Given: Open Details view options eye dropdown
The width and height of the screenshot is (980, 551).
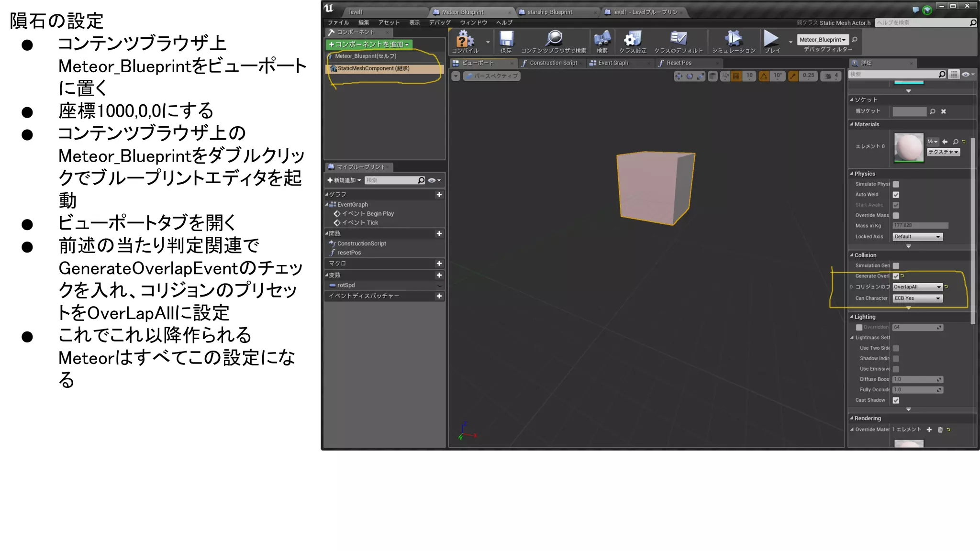Looking at the screenshot, I should [x=969, y=74].
